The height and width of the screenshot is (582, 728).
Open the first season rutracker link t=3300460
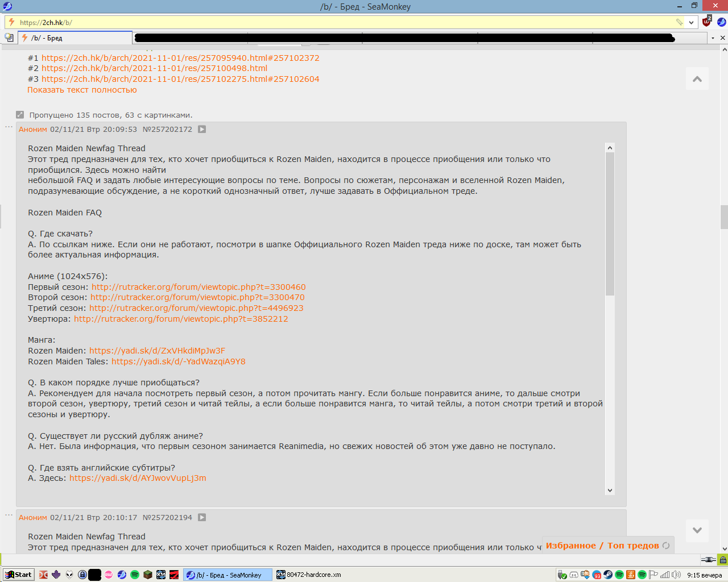pyautogui.click(x=198, y=287)
